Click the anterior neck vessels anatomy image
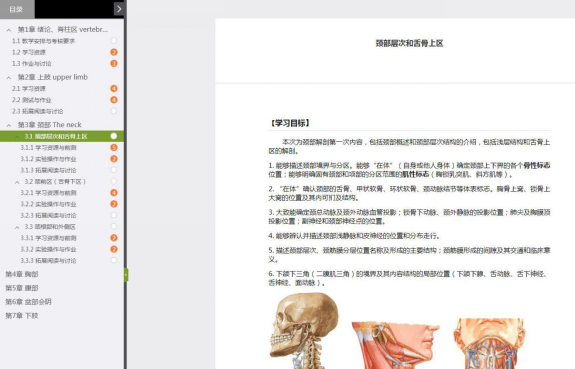The width and height of the screenshot is (575, 369). pos(489,343)
